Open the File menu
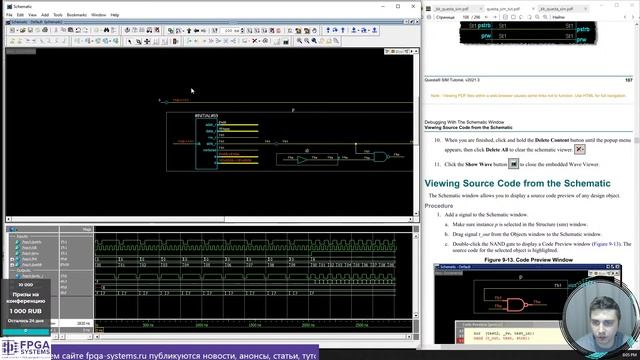This screenshot has height=360, width=640. 9,15
